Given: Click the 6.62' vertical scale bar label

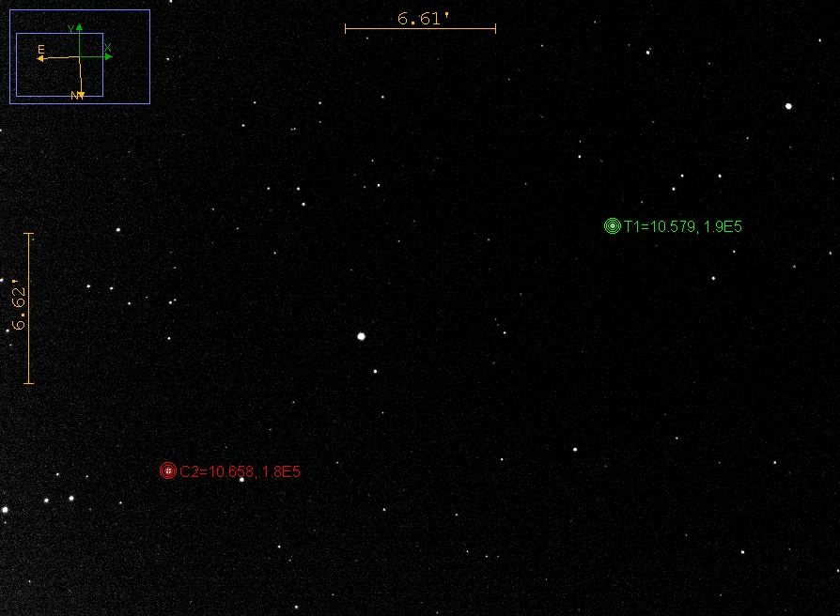Looking at the screenshot, I should click(19, 304).
